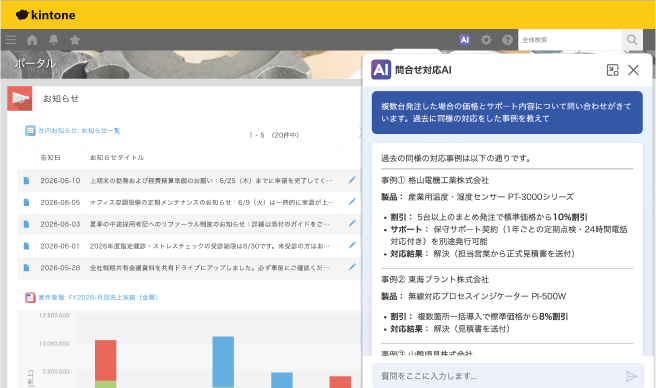Click the global search magnifier button
The image size is (656, 388).
click(632, 40)
